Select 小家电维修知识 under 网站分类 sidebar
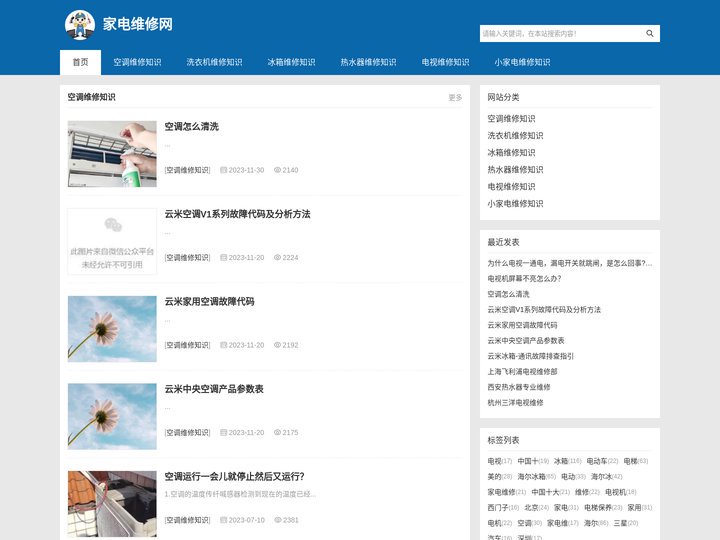 pos(515,203)
